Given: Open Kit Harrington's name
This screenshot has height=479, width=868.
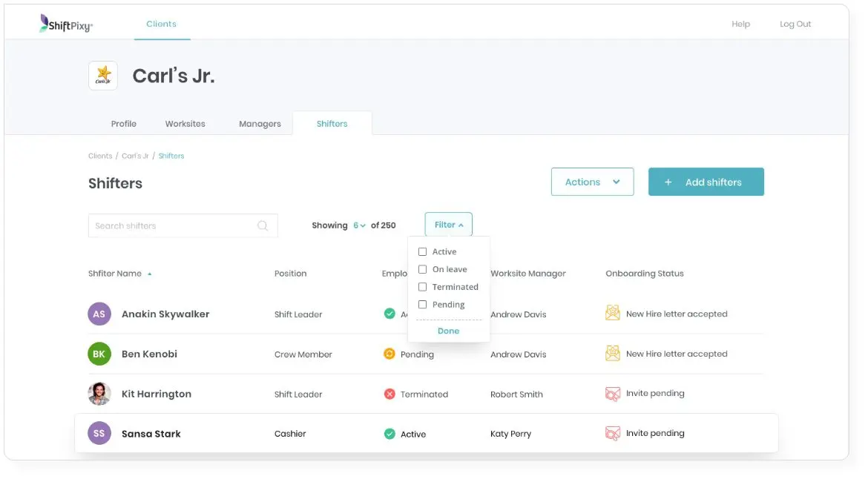Looking at the screenshot, I should (x=156, y=394).
